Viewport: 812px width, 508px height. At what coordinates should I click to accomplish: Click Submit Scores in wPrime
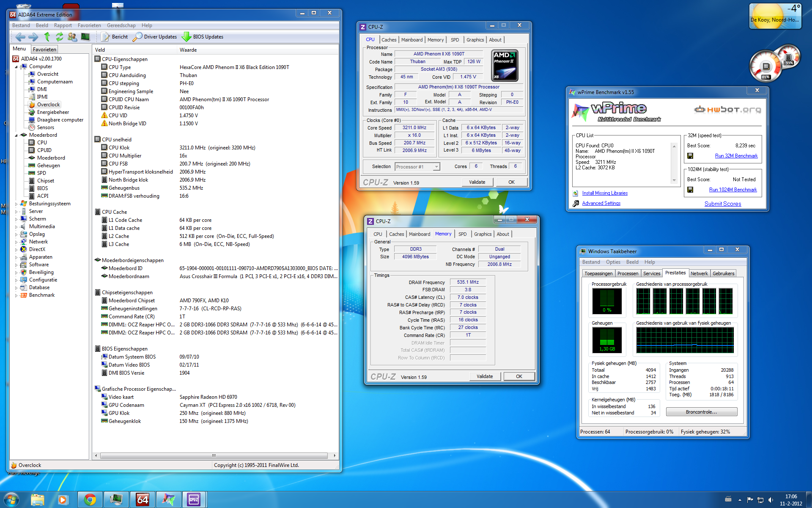723,204
